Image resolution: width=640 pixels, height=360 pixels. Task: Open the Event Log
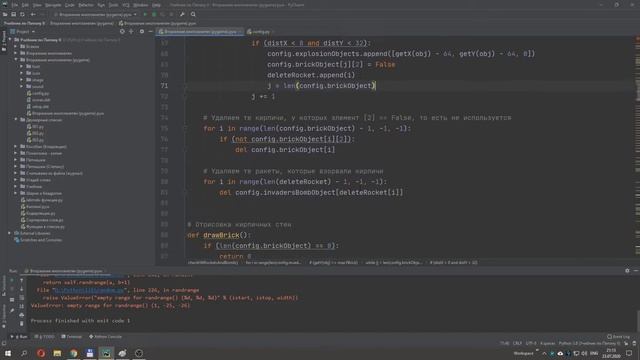coord(618,337)
